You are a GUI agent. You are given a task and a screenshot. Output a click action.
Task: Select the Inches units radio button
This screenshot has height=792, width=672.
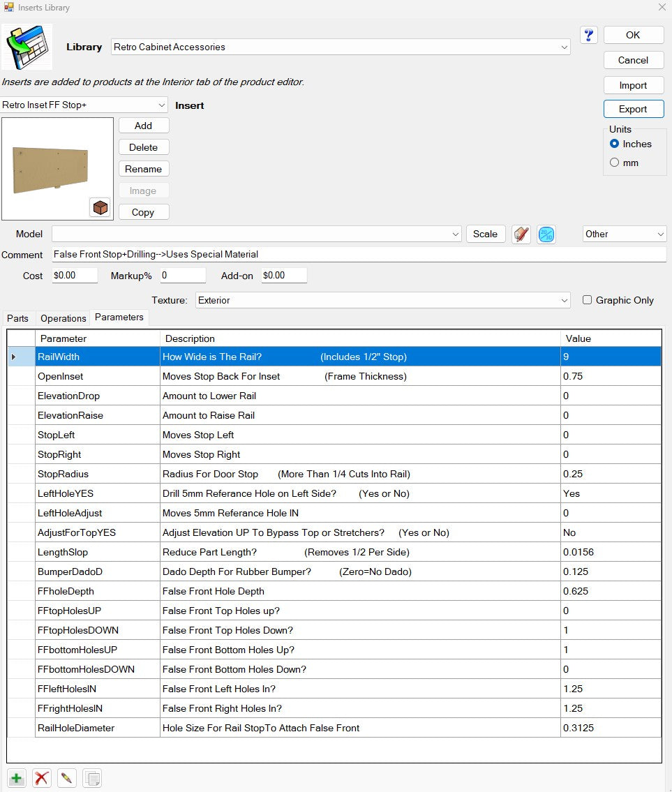click(x=614, y=144)
